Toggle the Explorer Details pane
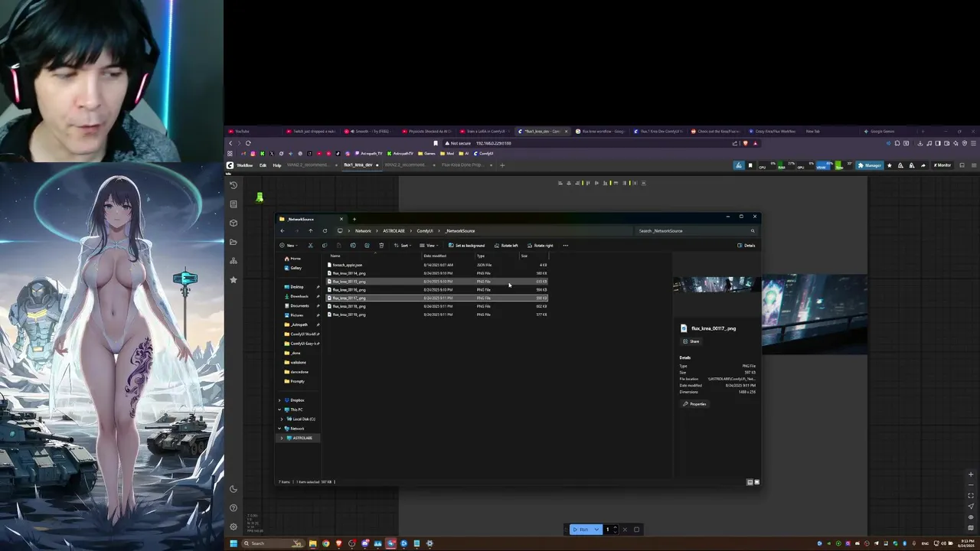Viewport: 980px width, 551px height. [x=746, y=246]
